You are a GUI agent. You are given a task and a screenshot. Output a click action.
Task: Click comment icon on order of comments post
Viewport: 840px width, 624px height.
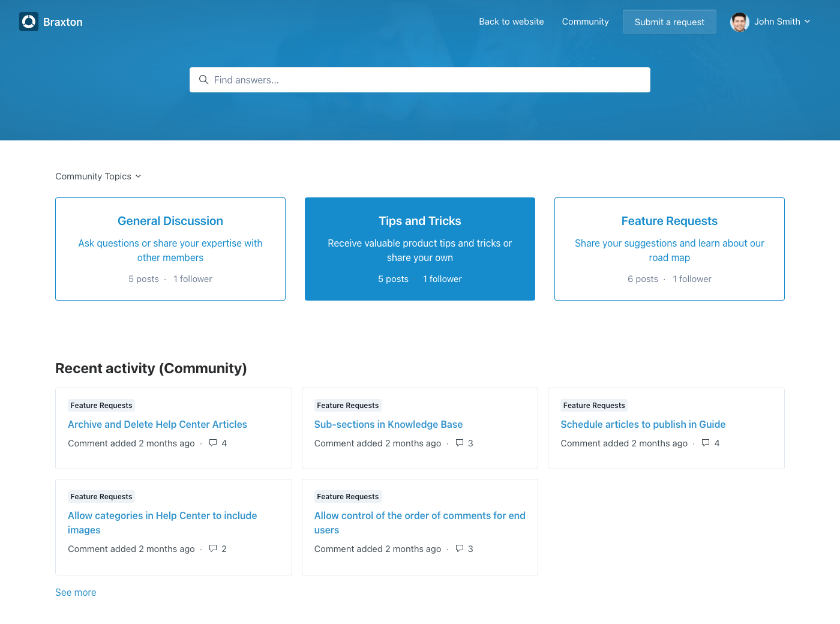[460, 548]
